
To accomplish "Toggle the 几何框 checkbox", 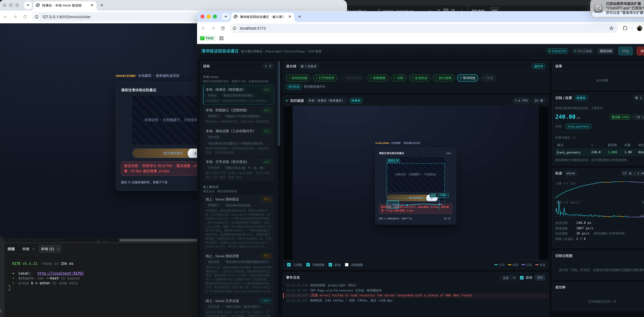I will pyautogui.click(x=289, y=265).
